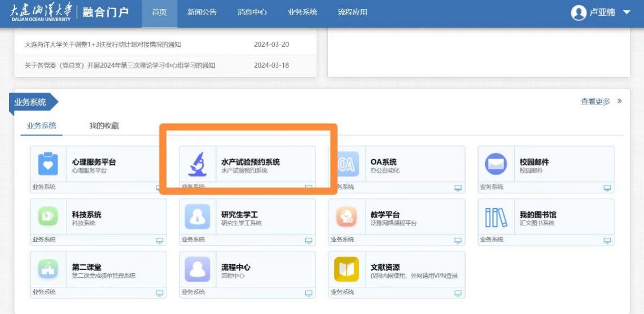Screen dimensions: 644x314
Task: Click the 第二课堂 tile icon
Action: [48, 269]
